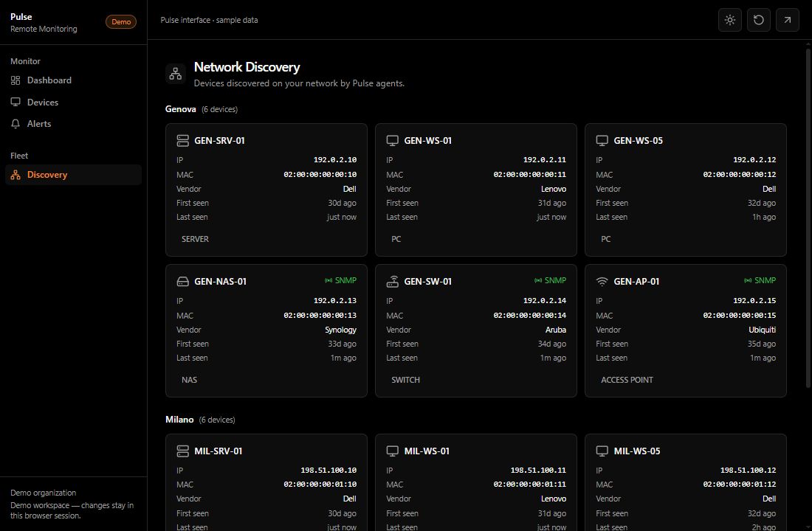Open the GEN-WS-01 device name
Image resolution: width=812 pixels, height=531 pixels.
tap(427, 140)
